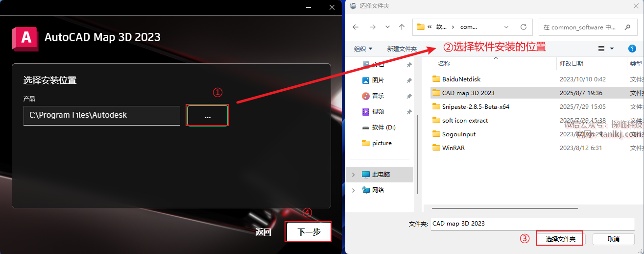
Task: Select the WinRAR folder
Action: click(x=453, y=148)
